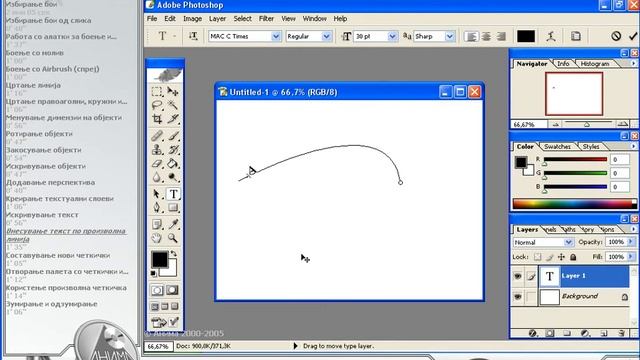Select the Rectangular Marquee tool
Image resolution: width=640 pixels, height=360 pixels.
tap(157, 91)
